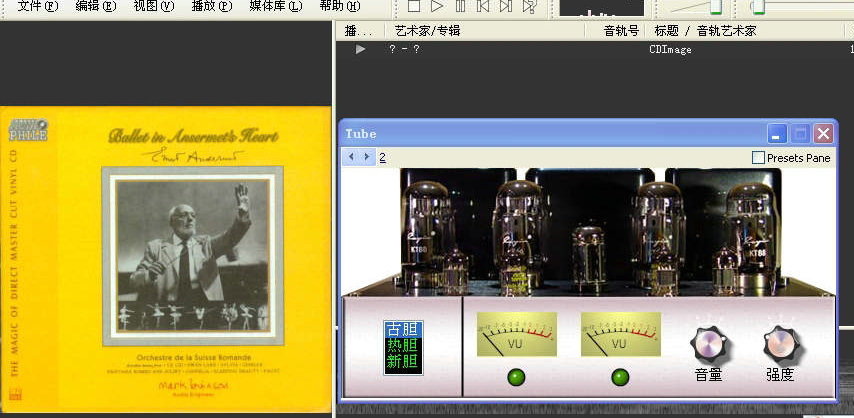Open the 视图(V) menu
The width and height of the screenshot is (854, 418).
coord(154,6)
